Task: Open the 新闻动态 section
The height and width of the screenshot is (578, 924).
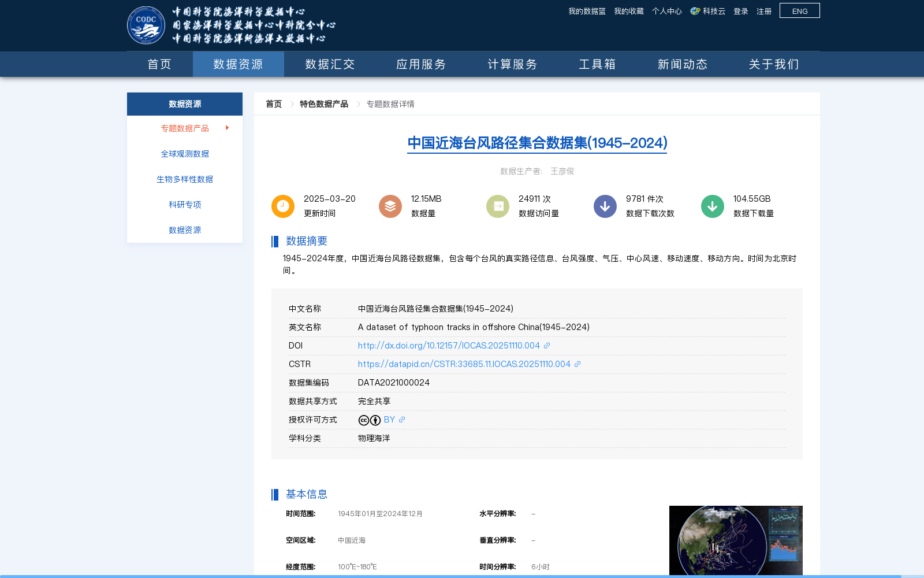Action: [682, 64]
